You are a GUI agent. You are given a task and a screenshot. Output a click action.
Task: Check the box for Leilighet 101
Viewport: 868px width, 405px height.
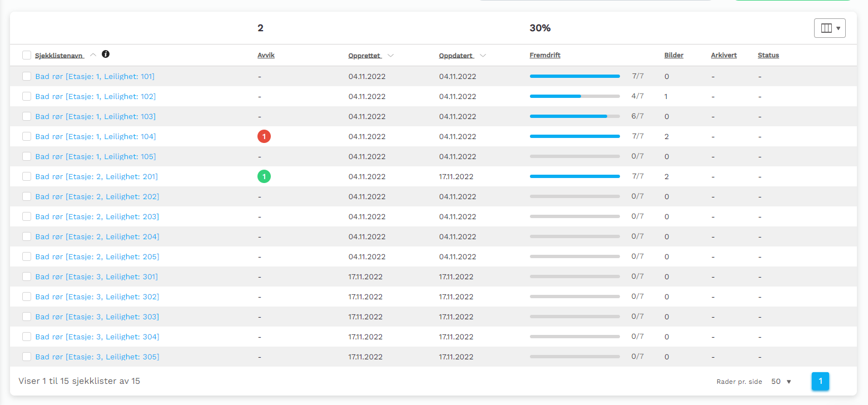pyautogui.click(x=27, y=76)
